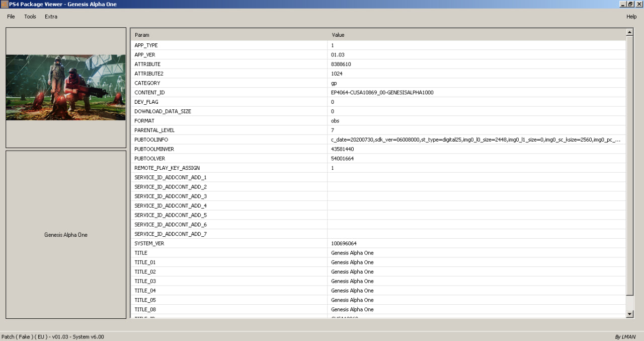Sort by the Value column header

tap(476, 35)
